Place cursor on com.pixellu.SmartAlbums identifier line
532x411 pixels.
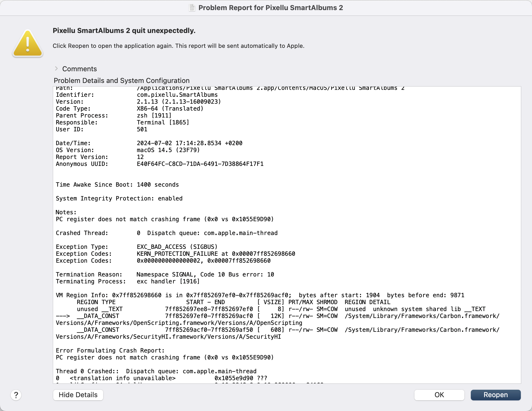coord(177,95)
